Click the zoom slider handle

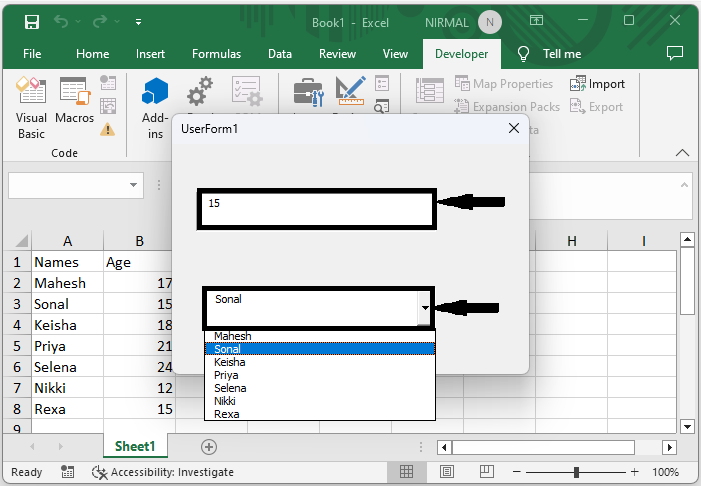pyautogui.click(x=576, y=472)
